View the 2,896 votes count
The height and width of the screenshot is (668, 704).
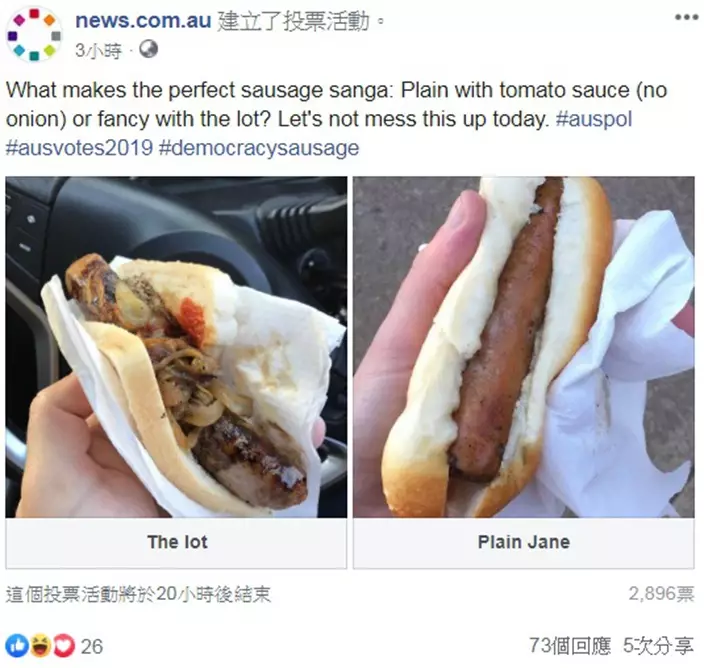click(661, 593)
